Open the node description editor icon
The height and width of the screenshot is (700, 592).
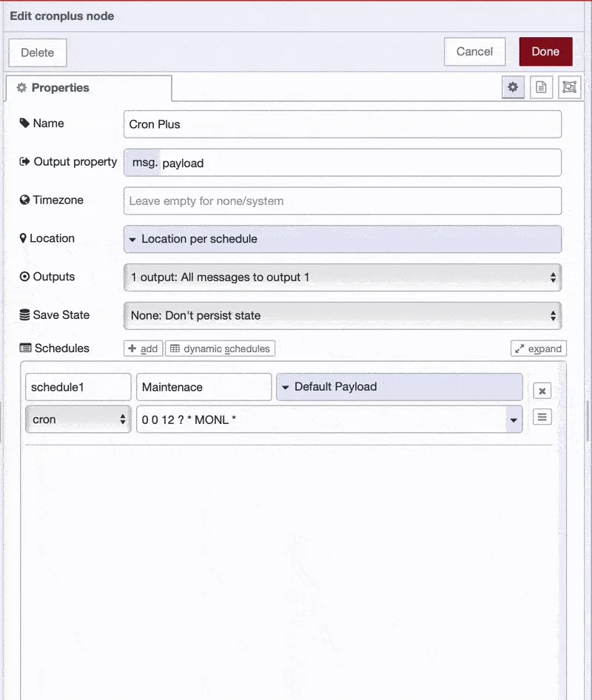pyautogui.click(x=541, y=87)
